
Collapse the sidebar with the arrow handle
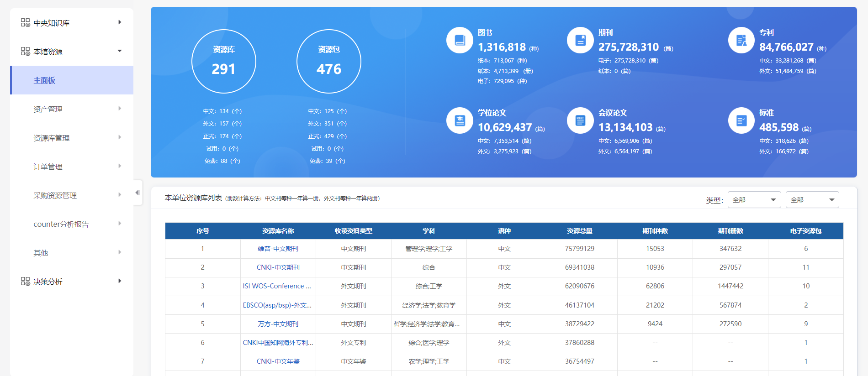pyautogui.click(x=138, y=193)
